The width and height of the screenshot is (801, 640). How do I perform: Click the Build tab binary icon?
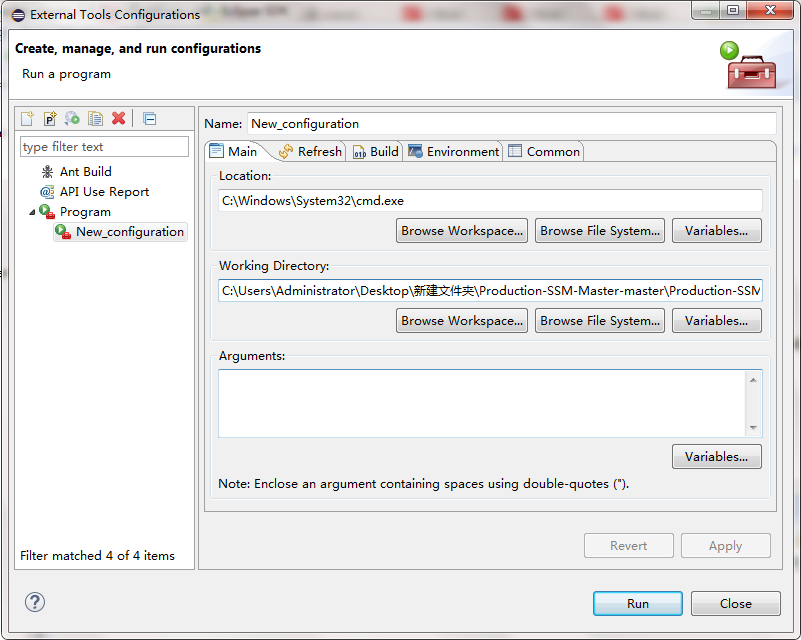coord(360,152)
